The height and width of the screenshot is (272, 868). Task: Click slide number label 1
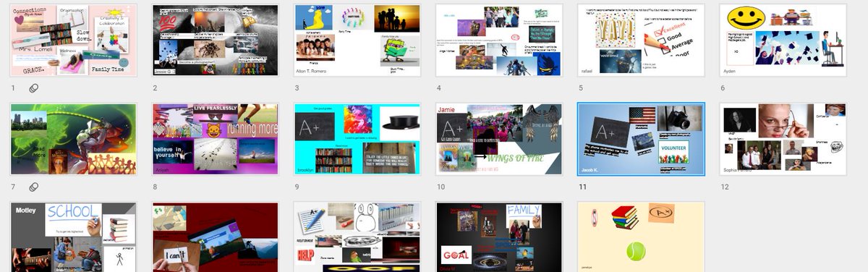point(13,88)
